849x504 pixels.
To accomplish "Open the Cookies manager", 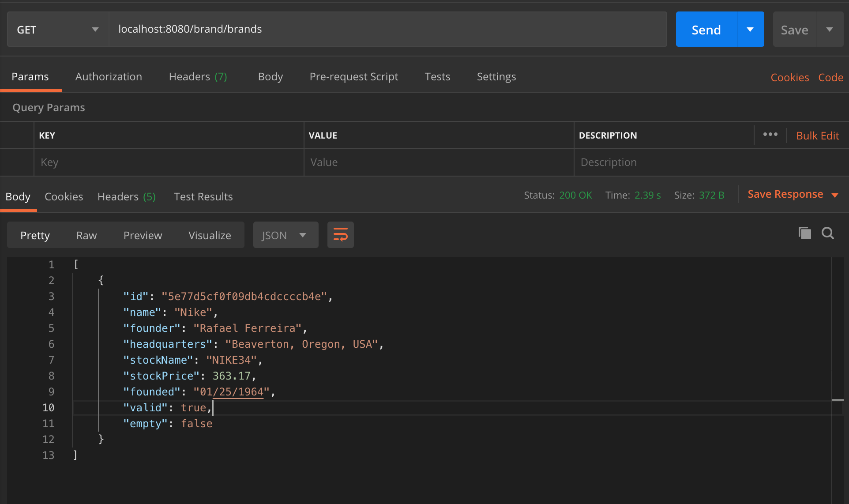I will click(789, 77).
